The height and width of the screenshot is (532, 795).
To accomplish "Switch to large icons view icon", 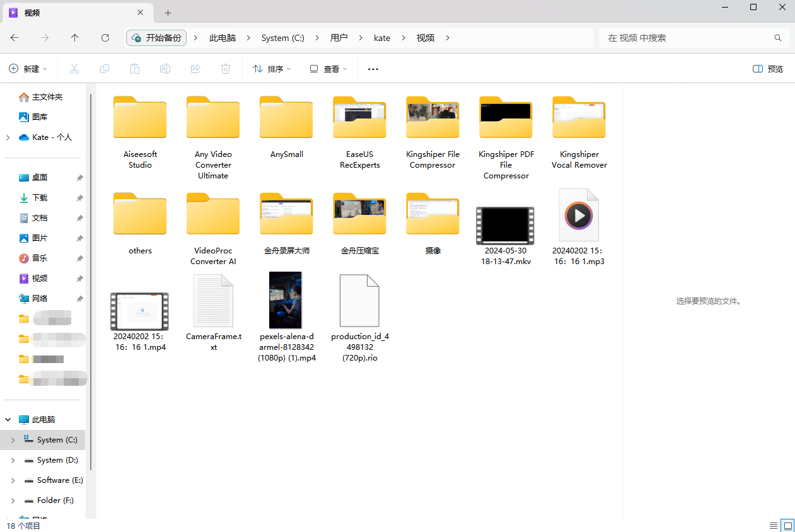I will 787,525.
